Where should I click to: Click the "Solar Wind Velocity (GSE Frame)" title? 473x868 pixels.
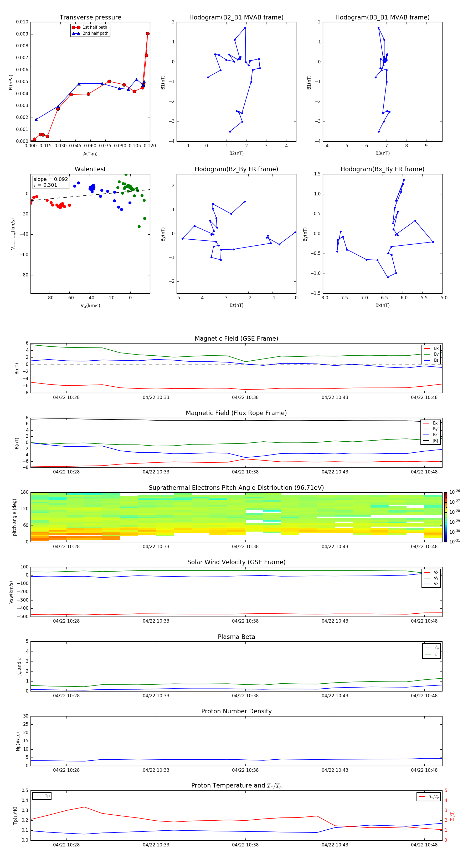(236, 562)
